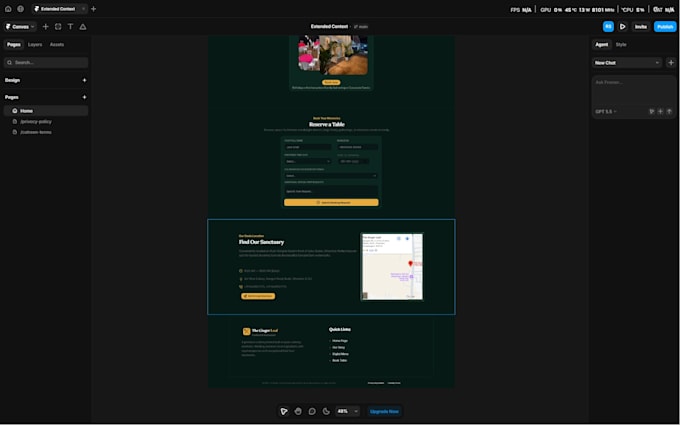The width and height of the screenshot is (680, 425).
Task: Add a new page in Pages section
Action: pos(84,97)
